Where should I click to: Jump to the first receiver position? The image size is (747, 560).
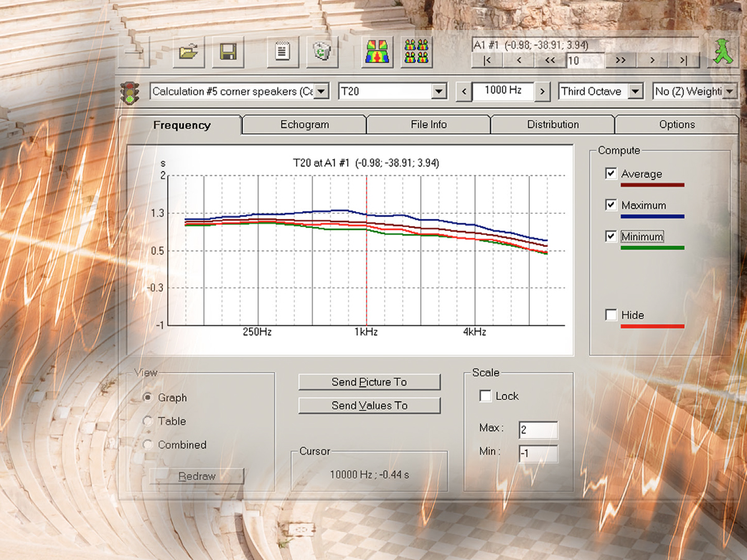click(487, 60)
